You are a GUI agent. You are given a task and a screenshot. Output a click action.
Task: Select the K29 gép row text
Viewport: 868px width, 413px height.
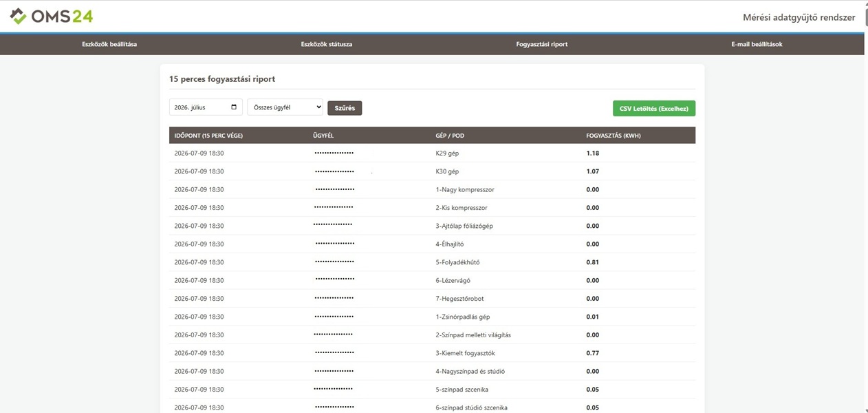[447, 153]
